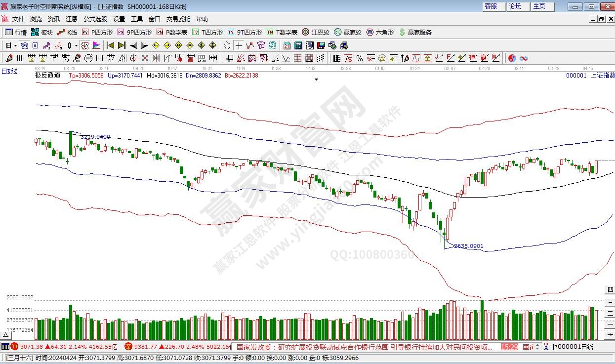Viewport: 615px width, 364px height.
Task: Open the 公式选股 menu
Action: [x=95, y=19]
